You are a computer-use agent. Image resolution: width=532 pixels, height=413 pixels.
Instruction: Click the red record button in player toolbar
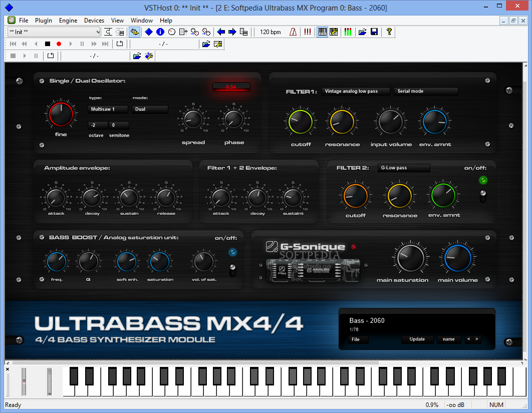tap(59, 44)
